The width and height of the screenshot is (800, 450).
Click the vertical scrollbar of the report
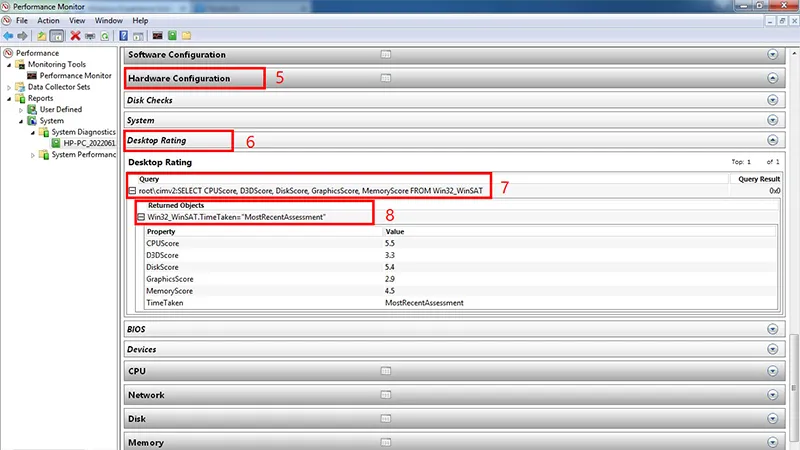pyautogui.click(x=793, y=250)
